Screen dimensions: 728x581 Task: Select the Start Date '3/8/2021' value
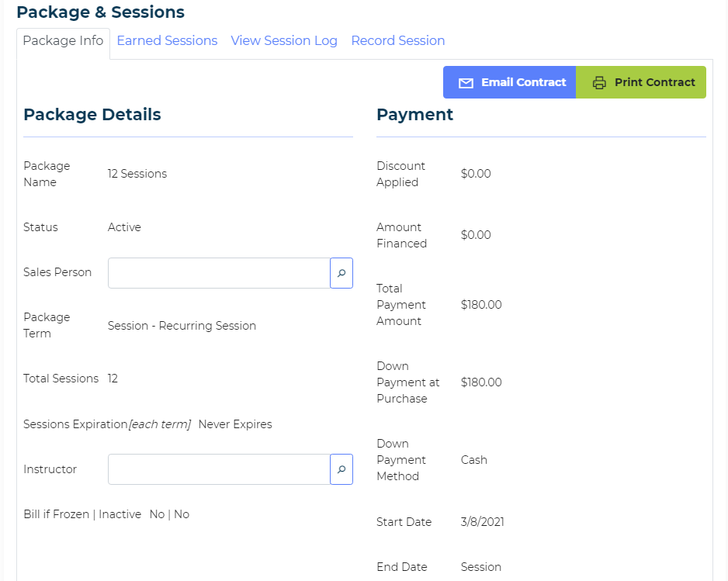483,521
